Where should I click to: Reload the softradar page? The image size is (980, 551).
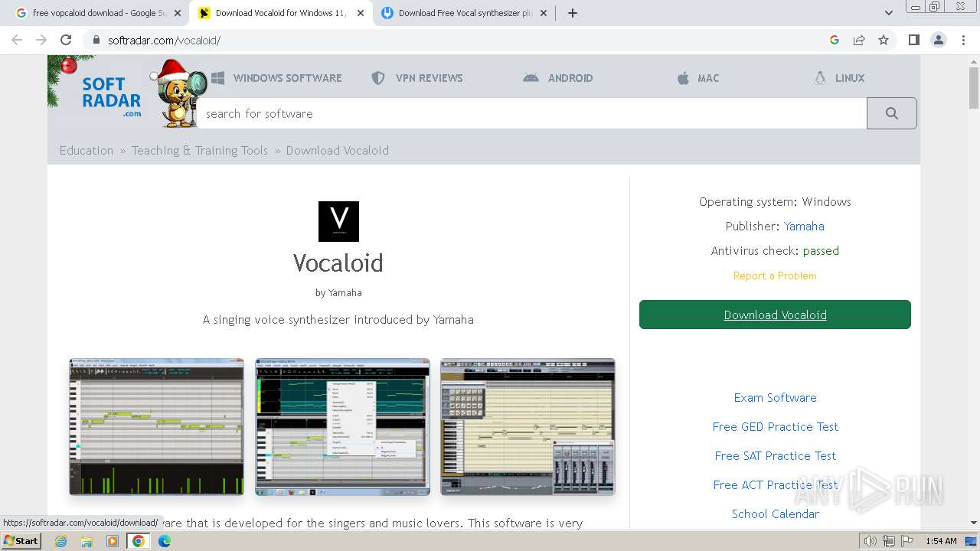tap(66, 40)
